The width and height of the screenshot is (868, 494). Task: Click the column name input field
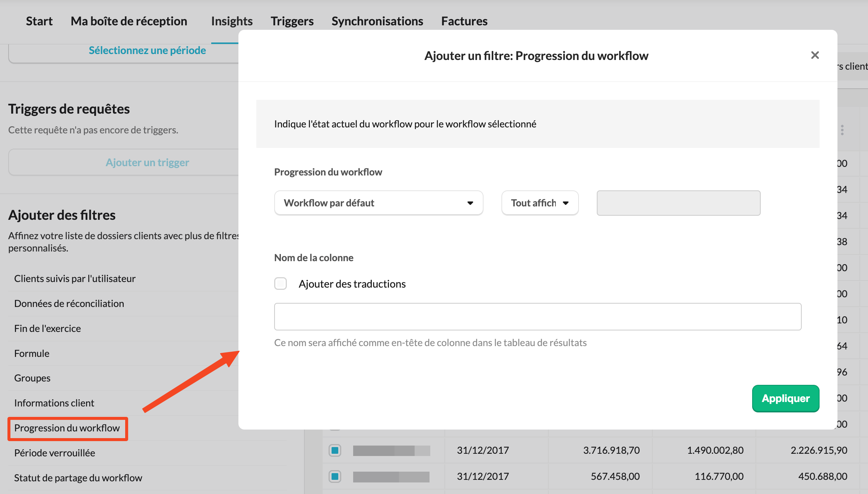point(537,316)
